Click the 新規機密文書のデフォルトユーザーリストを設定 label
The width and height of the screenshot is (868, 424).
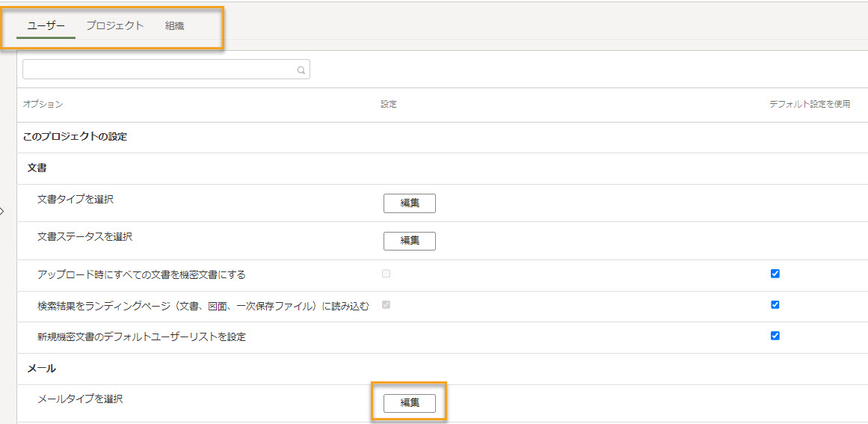point(142,337)
